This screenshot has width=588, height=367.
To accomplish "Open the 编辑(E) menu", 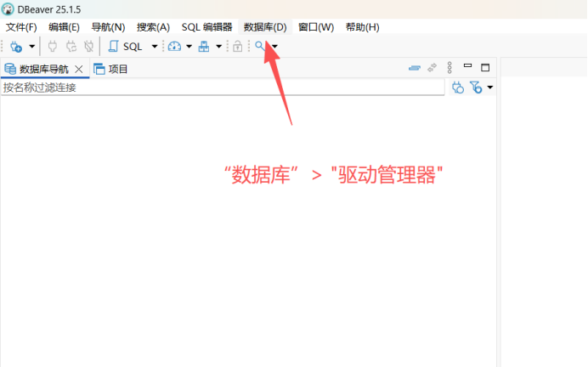I will [64, 27].
